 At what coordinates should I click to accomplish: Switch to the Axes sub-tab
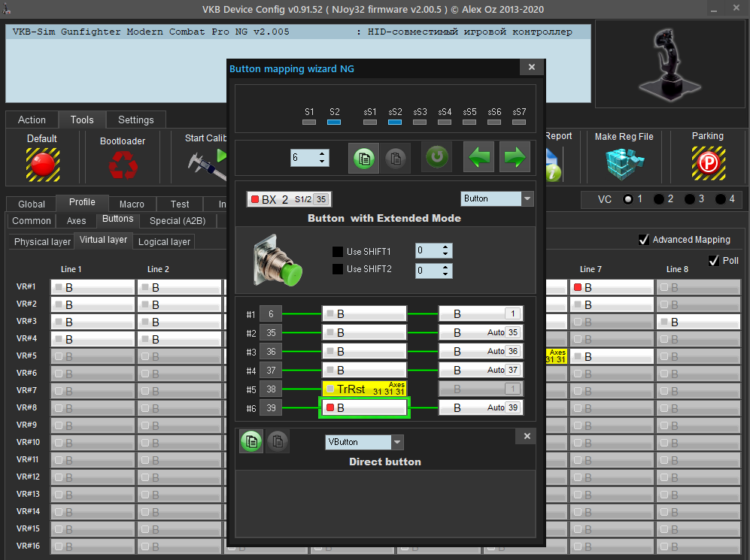pyautogui.click(x=76, y=221)
